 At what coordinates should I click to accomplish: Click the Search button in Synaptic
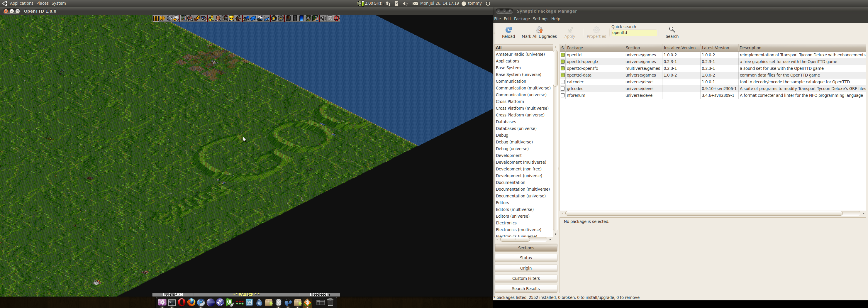coord(672,32)
